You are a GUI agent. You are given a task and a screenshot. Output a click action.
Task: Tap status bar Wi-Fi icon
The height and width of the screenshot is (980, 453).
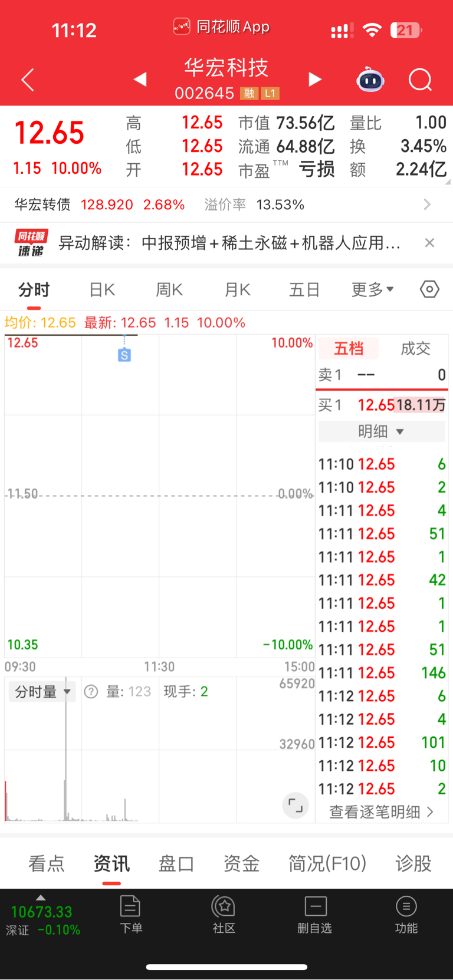372,30
